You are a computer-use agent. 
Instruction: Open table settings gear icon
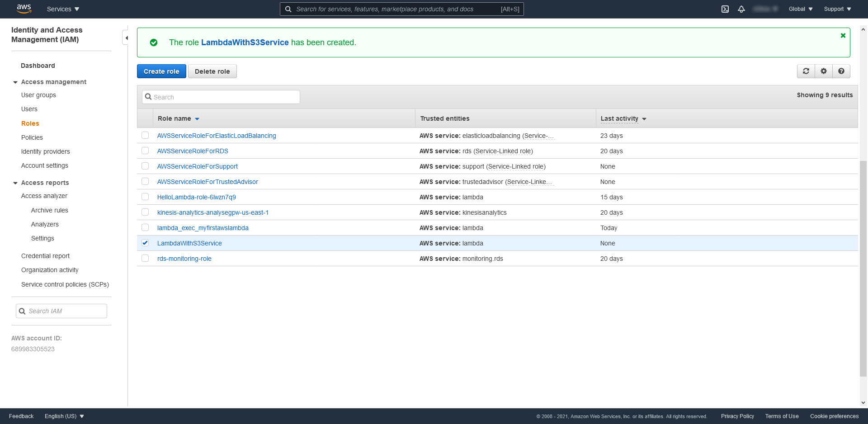[824, 71]
